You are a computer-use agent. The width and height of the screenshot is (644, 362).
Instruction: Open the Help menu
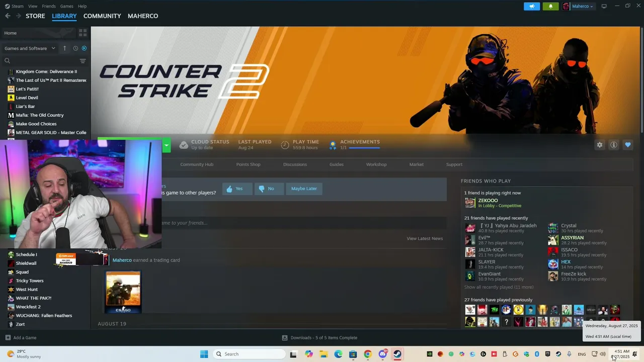pos(82,6)
